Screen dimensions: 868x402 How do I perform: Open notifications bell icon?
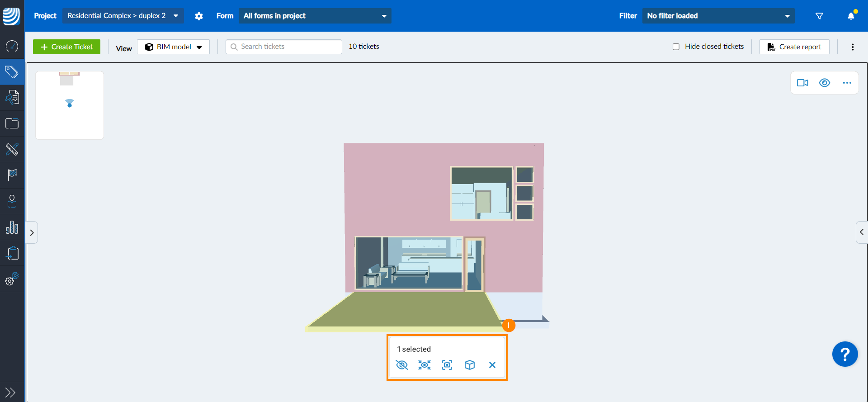(x=851, y=16)
